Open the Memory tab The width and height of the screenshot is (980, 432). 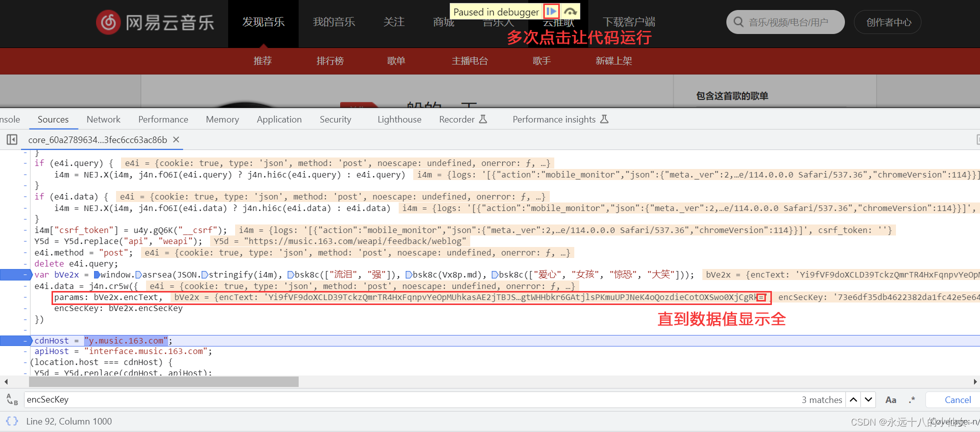pos(222,119)
